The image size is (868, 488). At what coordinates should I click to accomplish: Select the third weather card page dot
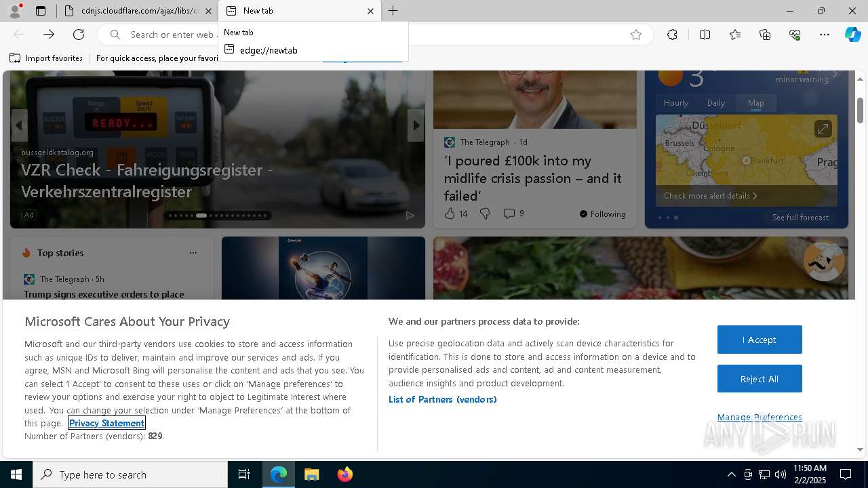point(676,218)
